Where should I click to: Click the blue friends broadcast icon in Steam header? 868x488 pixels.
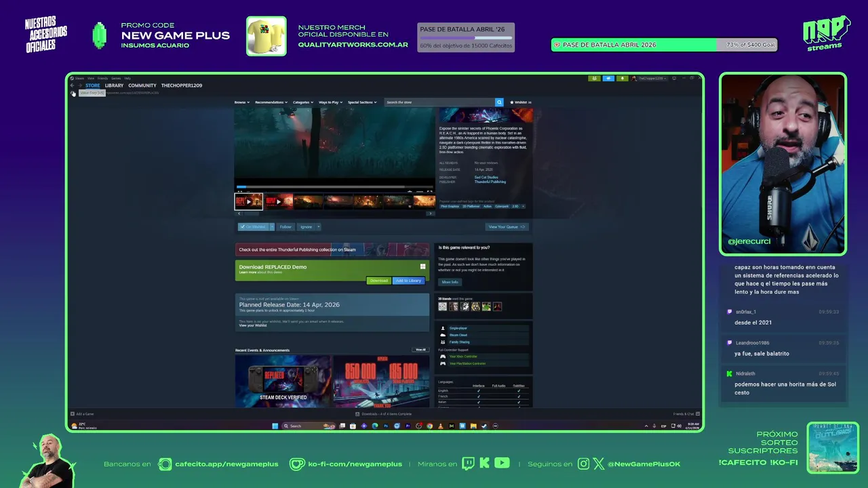point(608,78)
